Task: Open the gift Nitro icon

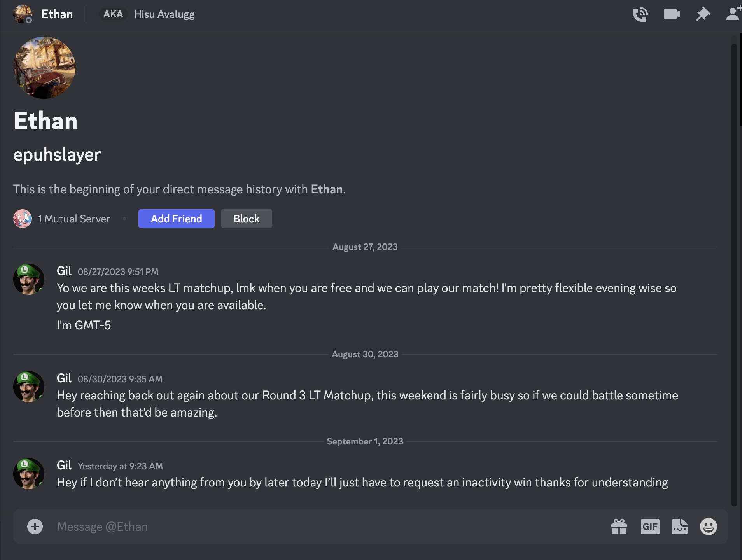Action: click(619, 527)
